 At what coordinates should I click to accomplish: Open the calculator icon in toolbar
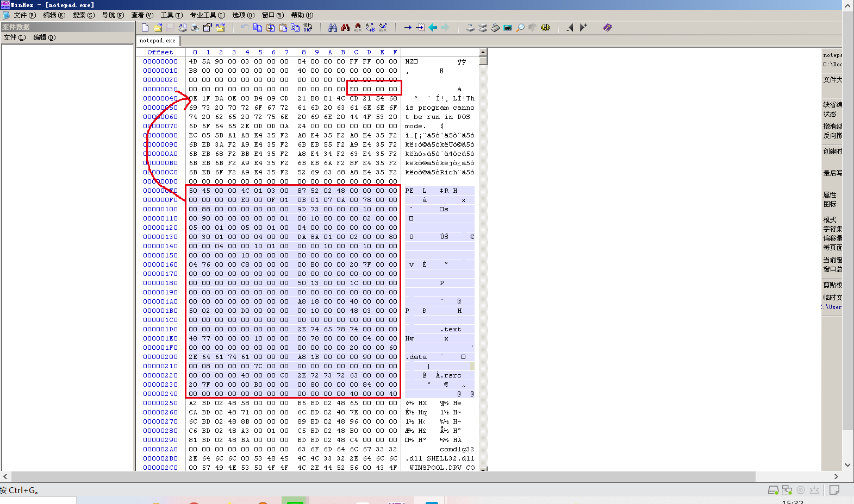click(508, 28)
